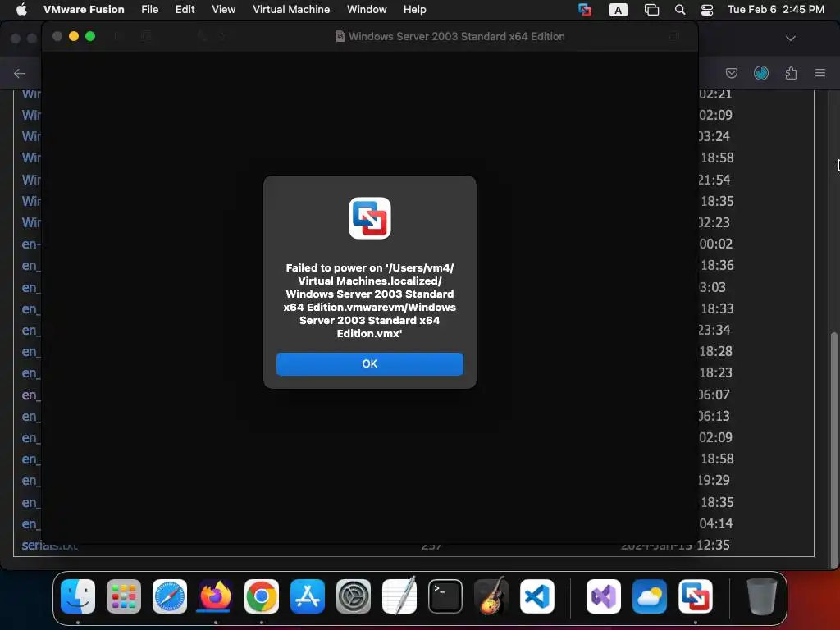
Task: Open Visual Studio from the Dock
Action: click(x=603, y=596)
